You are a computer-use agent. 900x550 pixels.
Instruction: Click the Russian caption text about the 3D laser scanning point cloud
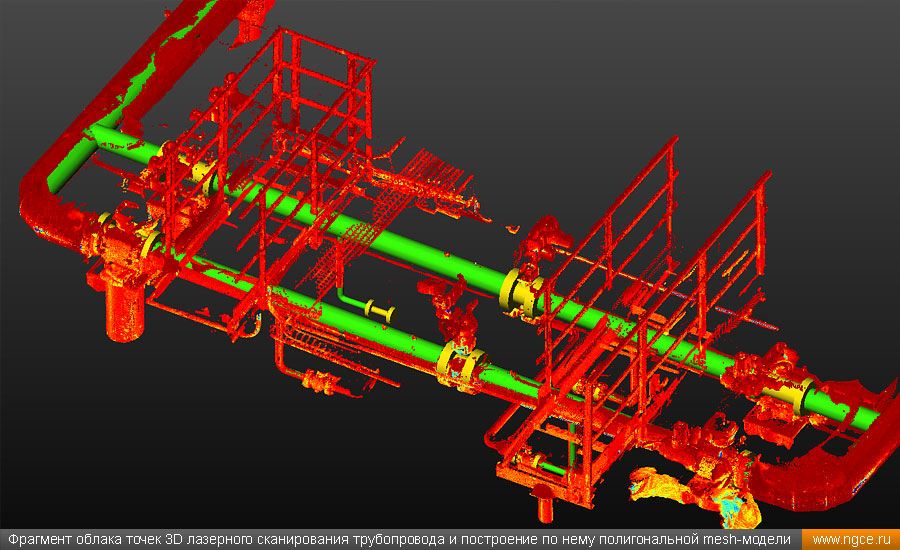click(399, 540)
